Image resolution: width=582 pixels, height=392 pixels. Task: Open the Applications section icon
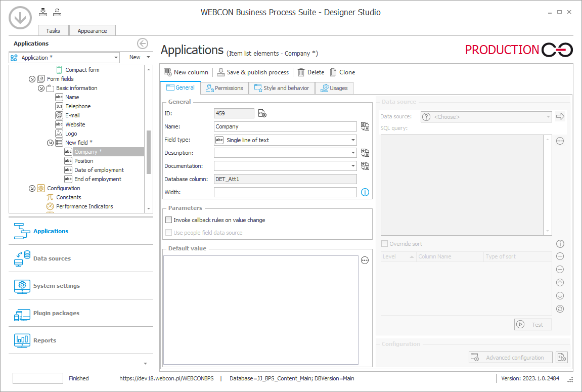[22, 231]
